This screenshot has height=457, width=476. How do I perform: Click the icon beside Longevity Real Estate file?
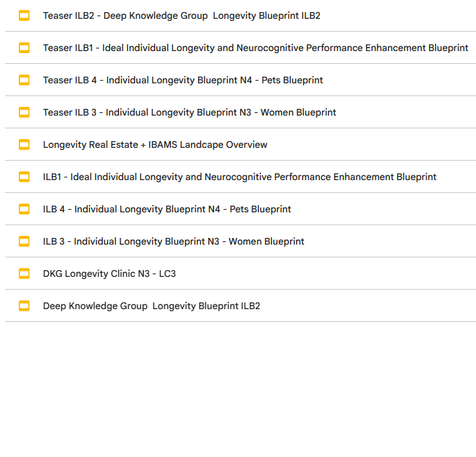click(x=24, y=144)
